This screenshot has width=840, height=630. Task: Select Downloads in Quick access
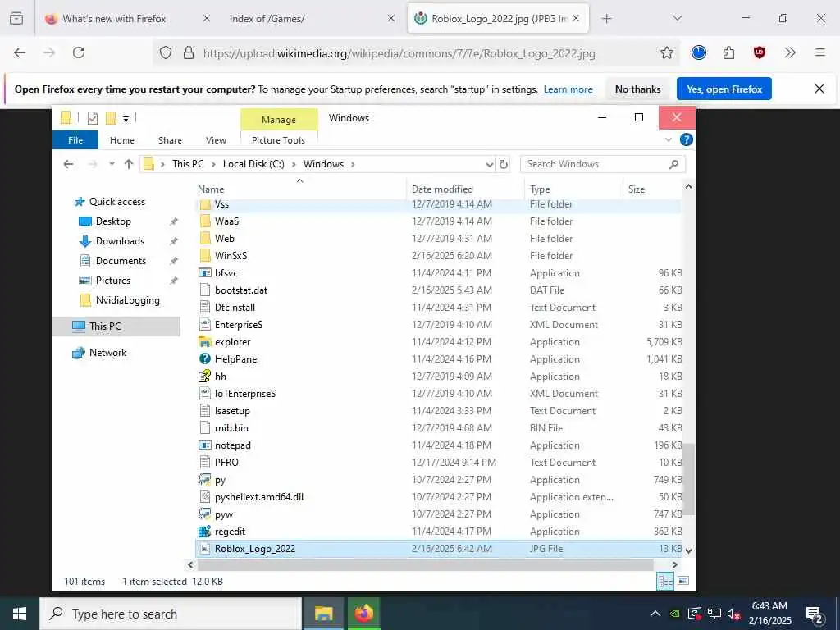[x=120, y=241]
